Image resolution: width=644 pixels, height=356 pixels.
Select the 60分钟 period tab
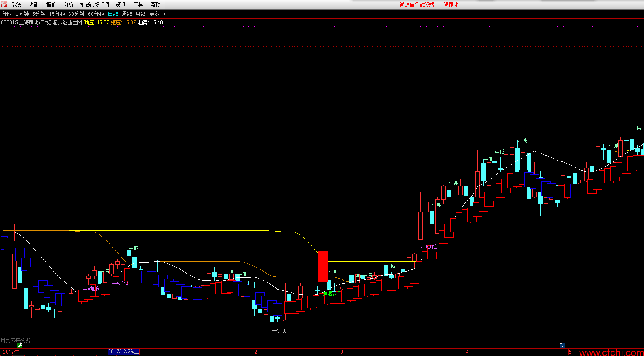[x=96, y=14]
